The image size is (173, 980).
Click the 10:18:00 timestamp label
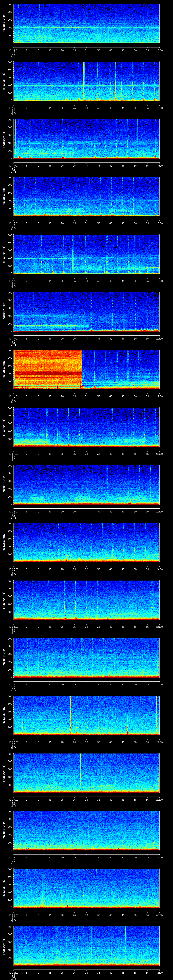tap(13, 281)
